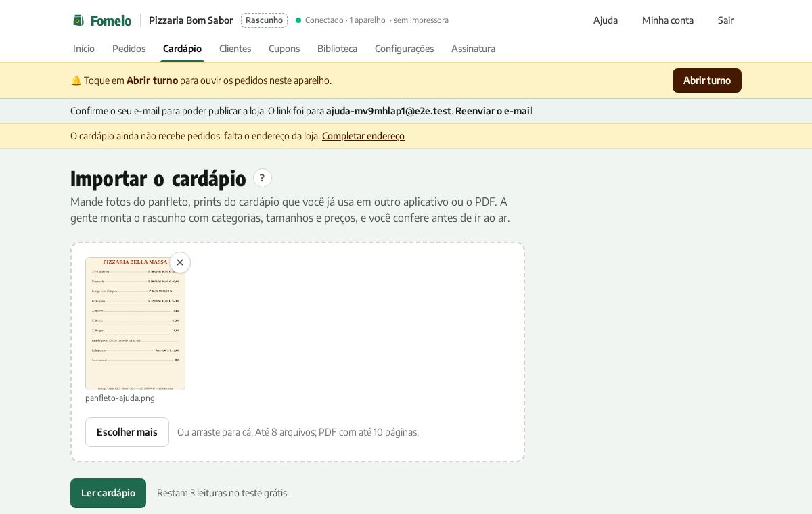Viewport: 812px width, 514px height.
Task: Open the help question mark icon beside Importar o cardápio
Action: coord(263,178)
